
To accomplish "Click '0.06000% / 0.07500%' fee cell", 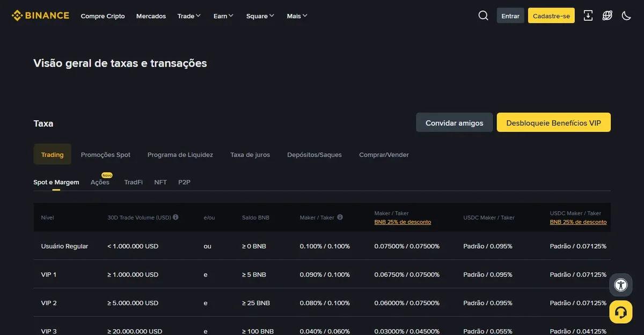I will 407,303.
